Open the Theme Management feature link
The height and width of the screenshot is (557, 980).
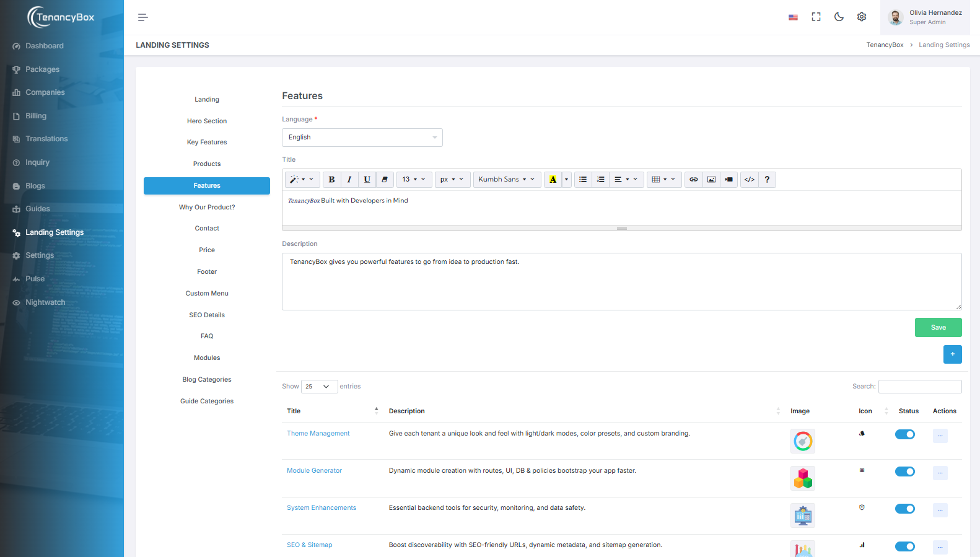coord(318,434)
